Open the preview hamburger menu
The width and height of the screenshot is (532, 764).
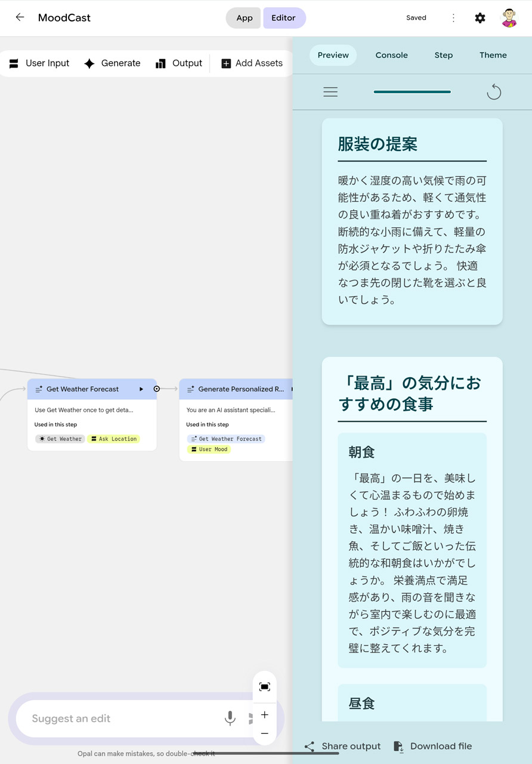coord(330,92)
